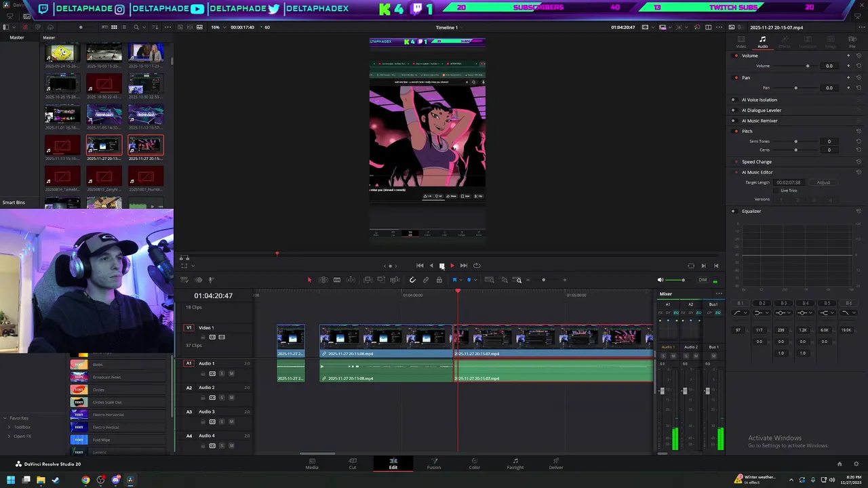The image size is (868, 488).
Task: Enable the Equalizer switch
Action: pyautogui.click(x=733, y=211)
